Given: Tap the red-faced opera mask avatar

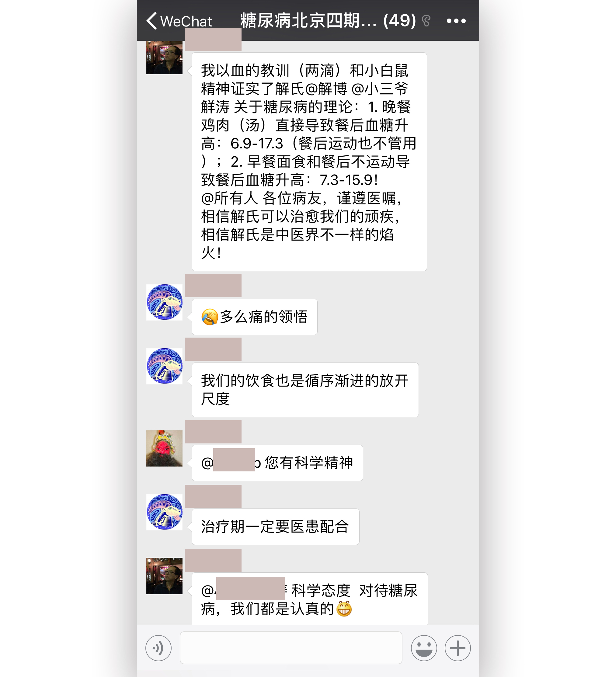Looking at the screenshot, I should coord(164,448).
